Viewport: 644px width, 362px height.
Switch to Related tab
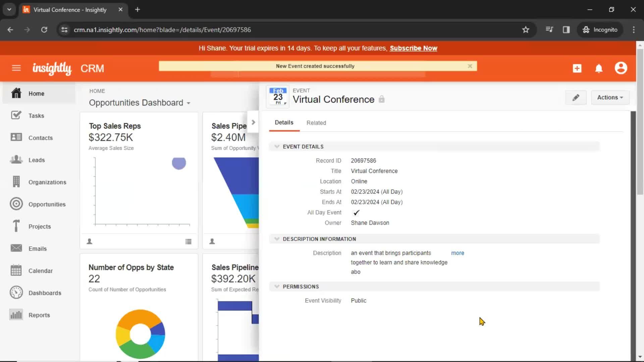point(316,123)
